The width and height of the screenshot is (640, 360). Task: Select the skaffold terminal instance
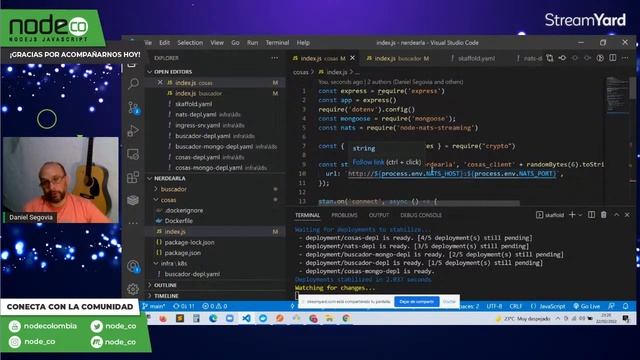(x=549, y=215)
